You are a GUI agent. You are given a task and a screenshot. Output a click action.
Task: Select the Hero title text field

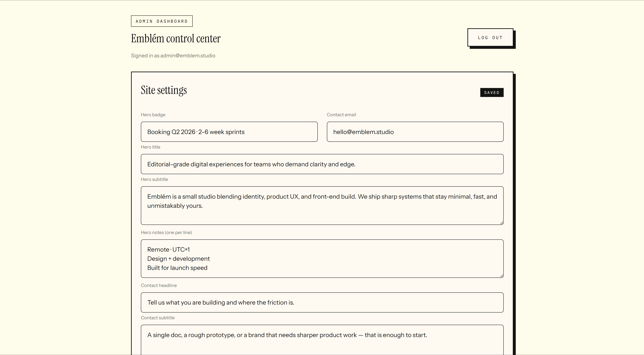tap(322, 164)
